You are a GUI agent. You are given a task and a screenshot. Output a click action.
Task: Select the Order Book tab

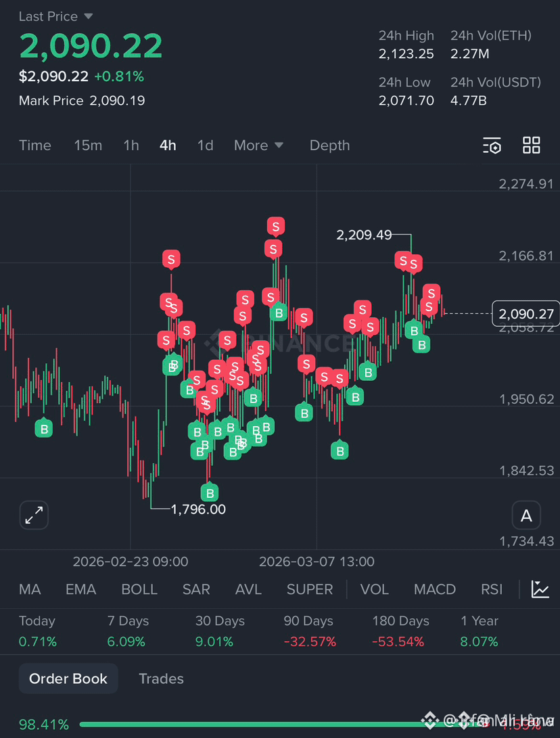coord(68,678)
